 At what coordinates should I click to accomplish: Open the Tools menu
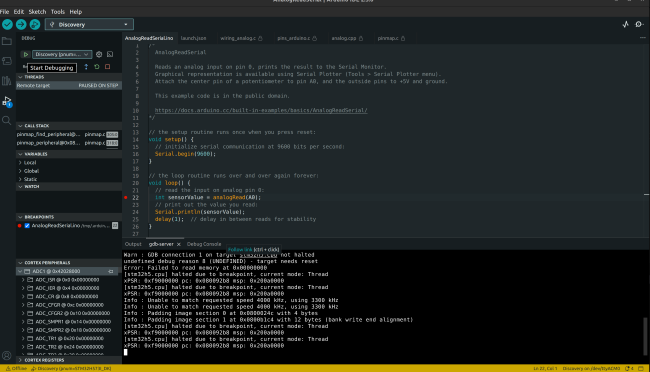coord(58,12)
